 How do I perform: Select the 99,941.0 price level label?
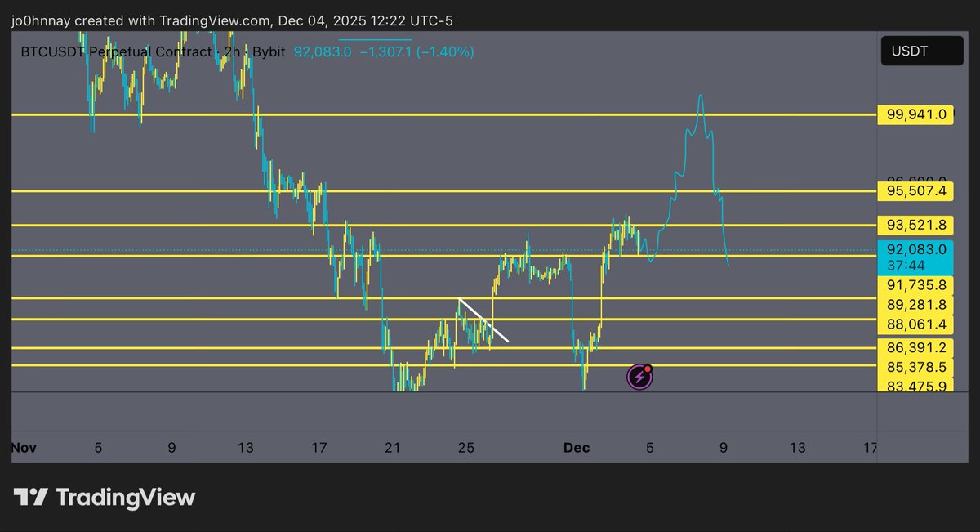[915, 115]
